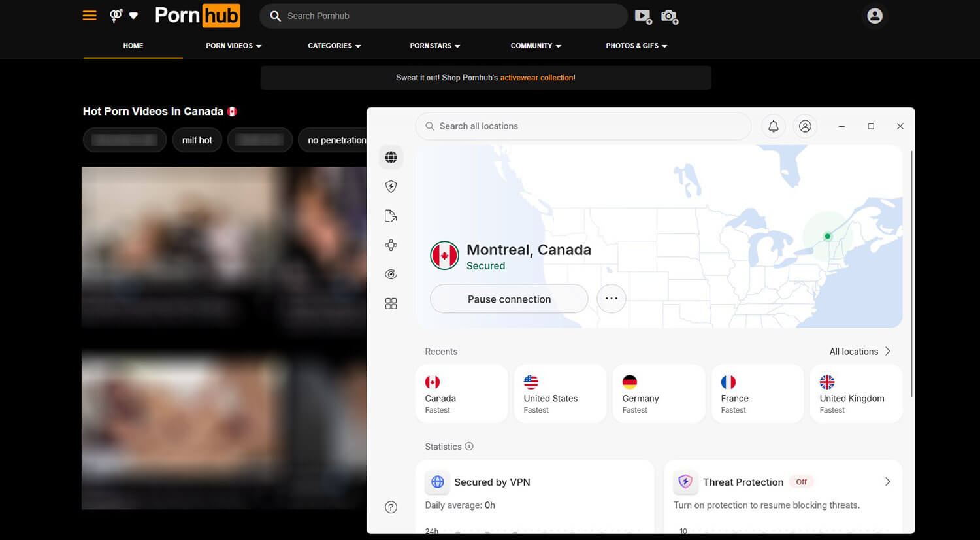Open the Dark Web Monitor radar icon
The width and height of the screenshot is (980, 540).
tap(391, 275)
